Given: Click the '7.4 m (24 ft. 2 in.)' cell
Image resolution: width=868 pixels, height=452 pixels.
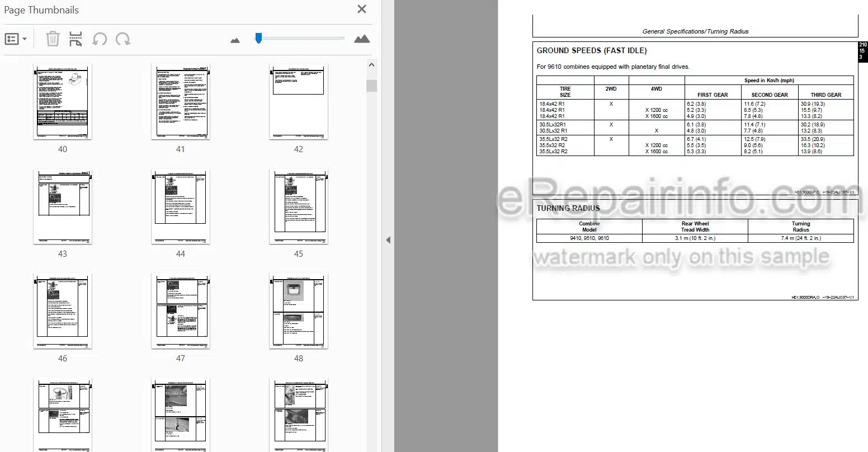Looking at the screenshot, I should tap(801, 238).
